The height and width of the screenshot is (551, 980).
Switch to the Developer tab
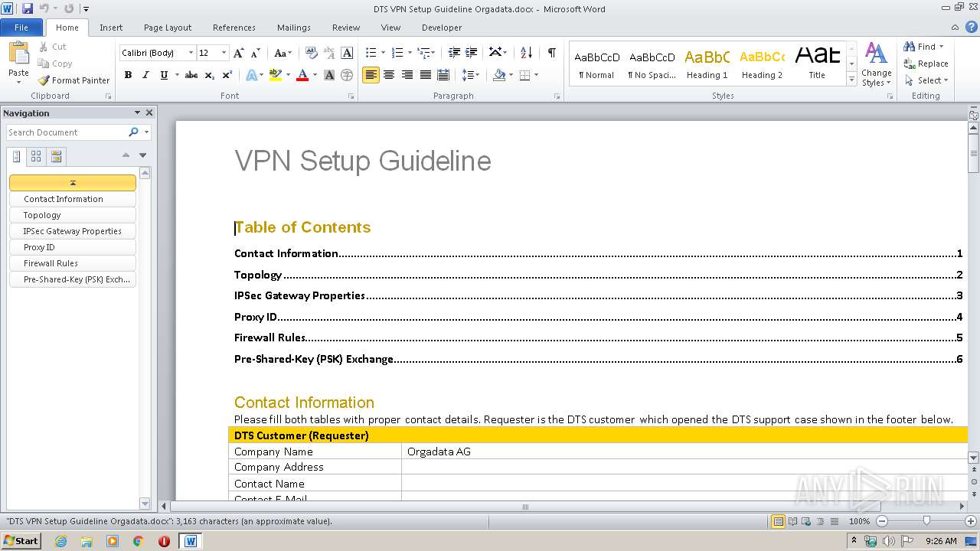[x=442, y=28]
